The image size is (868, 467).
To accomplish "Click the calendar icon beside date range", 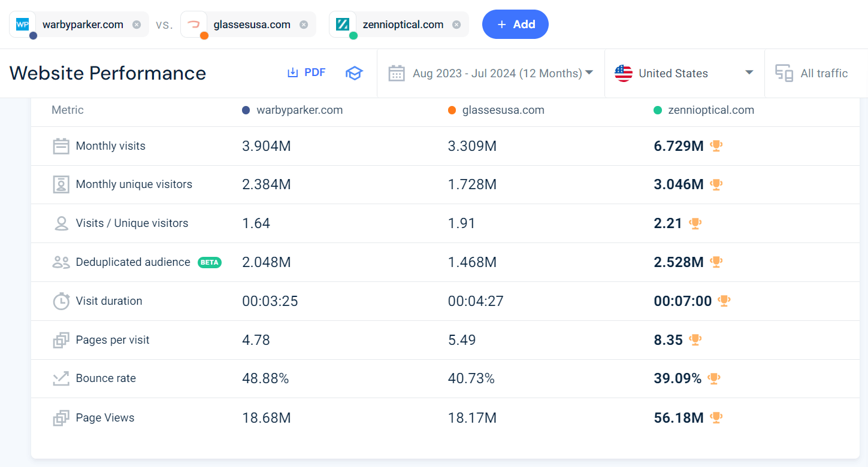I will [x=397, y=73].
